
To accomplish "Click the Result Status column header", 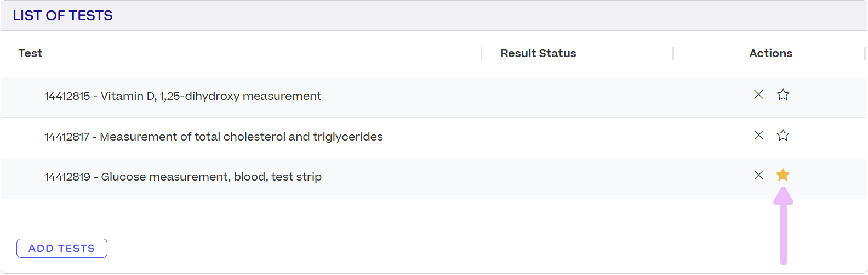I will 538,53.
